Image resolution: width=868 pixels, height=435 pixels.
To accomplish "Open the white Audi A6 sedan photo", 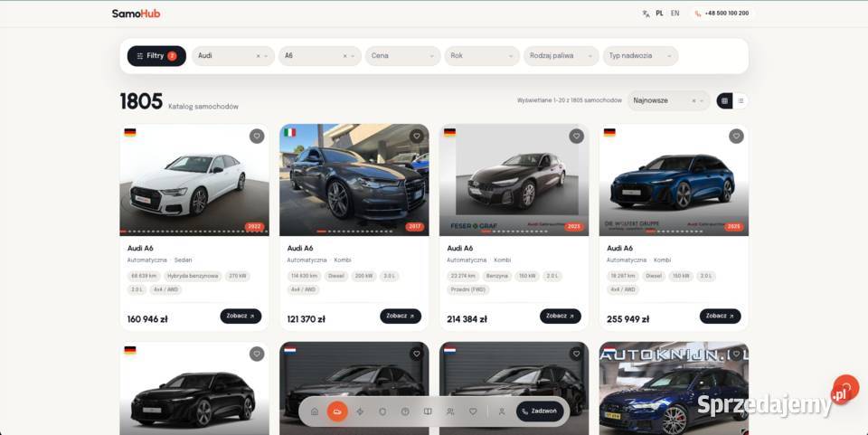I will coord(194,180).
